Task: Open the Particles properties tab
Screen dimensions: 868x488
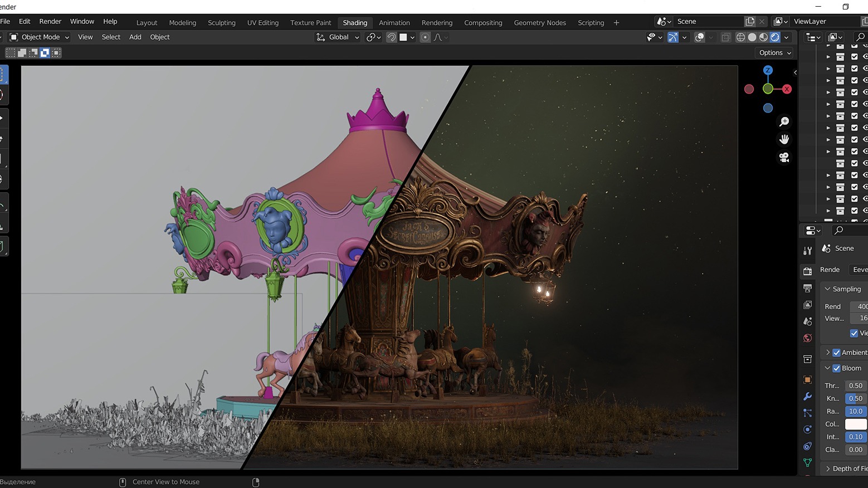Action: [807, 413]
